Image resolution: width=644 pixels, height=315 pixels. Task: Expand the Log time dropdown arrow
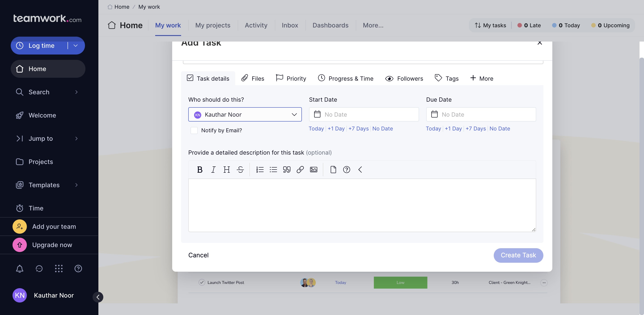[x=76, y=46]
